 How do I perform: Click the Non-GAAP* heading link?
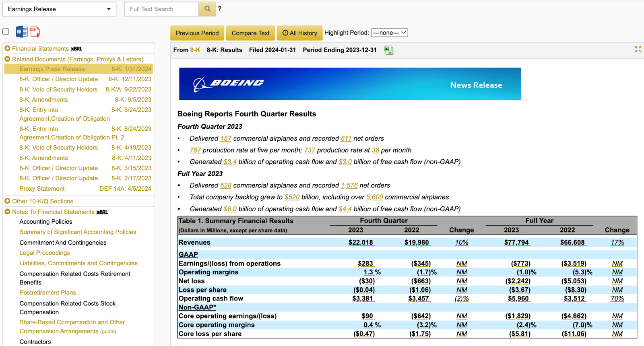click(x=197, y=307)
